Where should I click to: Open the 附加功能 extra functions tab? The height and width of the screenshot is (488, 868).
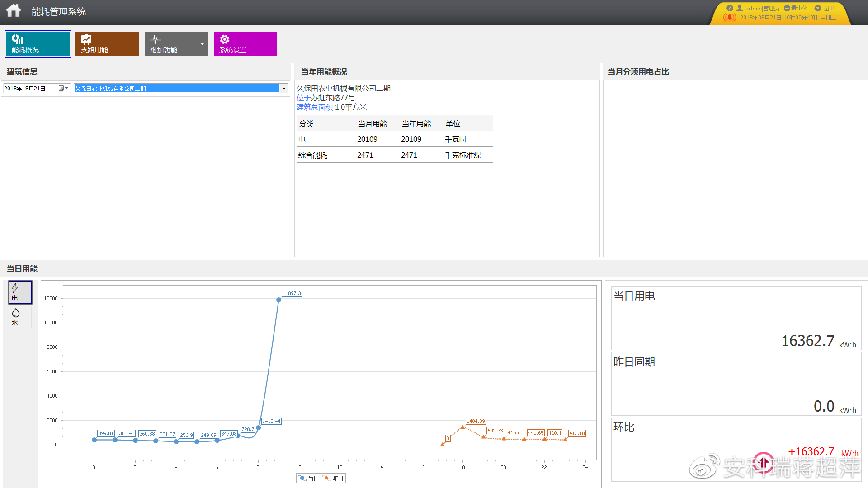click(170, 44)
